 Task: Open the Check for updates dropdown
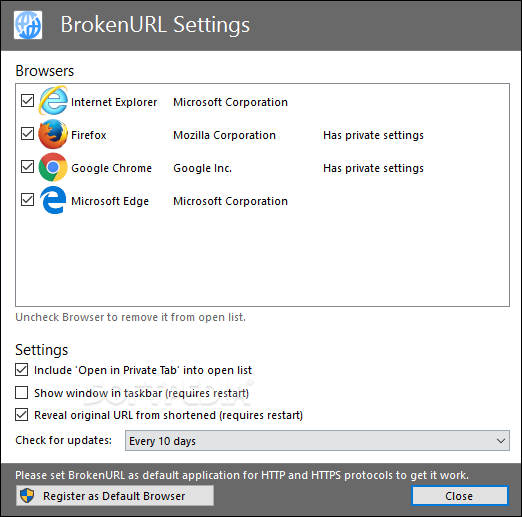pos(317,441)
